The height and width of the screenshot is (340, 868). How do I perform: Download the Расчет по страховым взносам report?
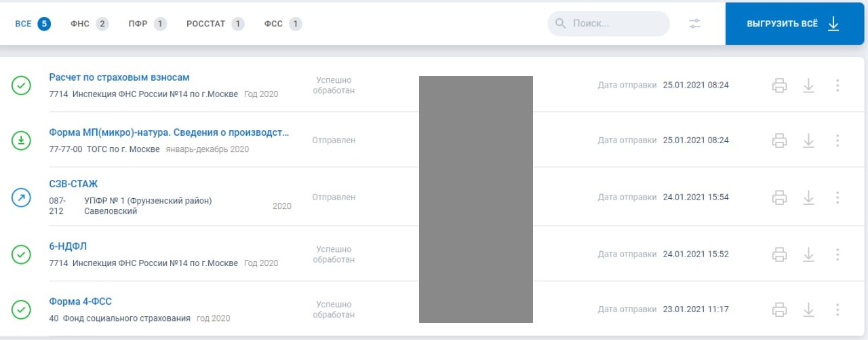808,86
